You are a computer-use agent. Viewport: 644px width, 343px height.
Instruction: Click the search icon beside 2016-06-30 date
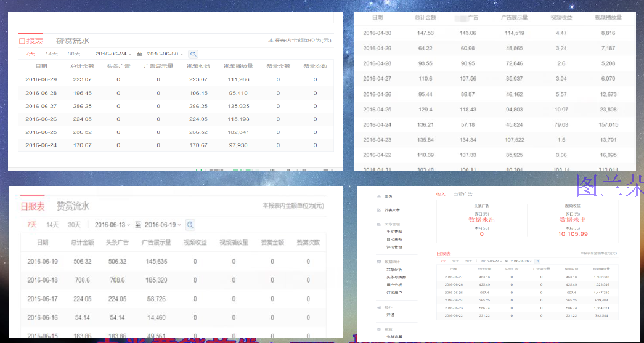click(193, 54)
